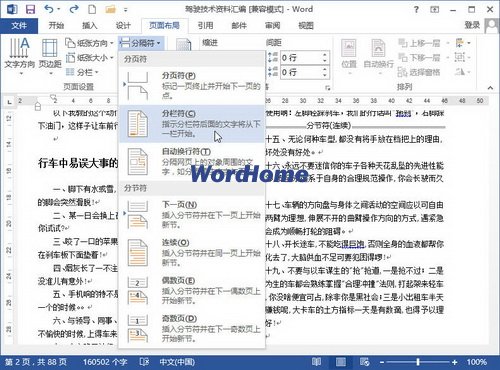500x370 pixels.
Task: Click the Save icon in the quick access toolbar
Action: (x=30, y=9)
